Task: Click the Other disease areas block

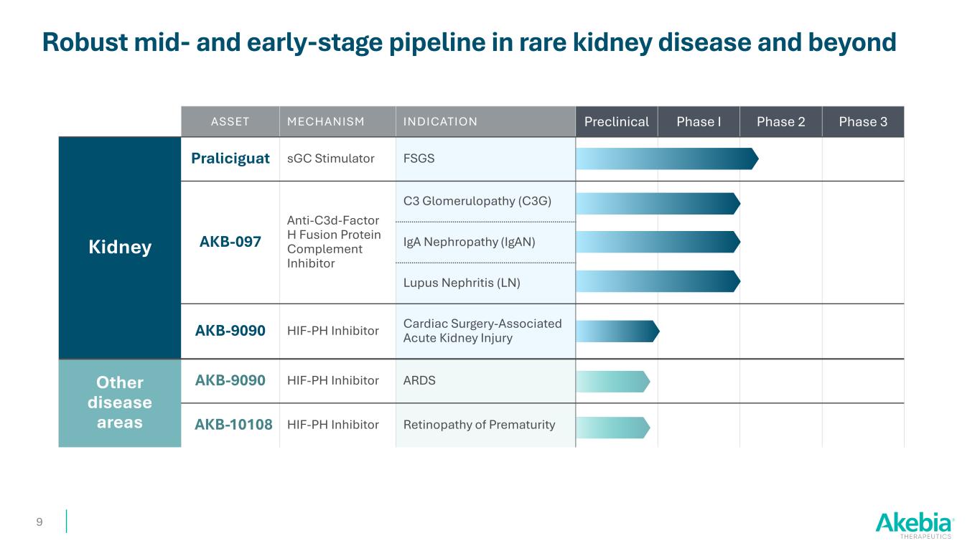Action: pos(120,402)
